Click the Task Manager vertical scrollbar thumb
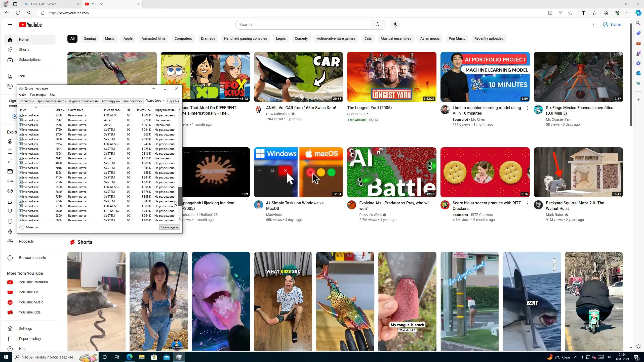The height and width of the screenshot is (362, 644). click(180, 196)
